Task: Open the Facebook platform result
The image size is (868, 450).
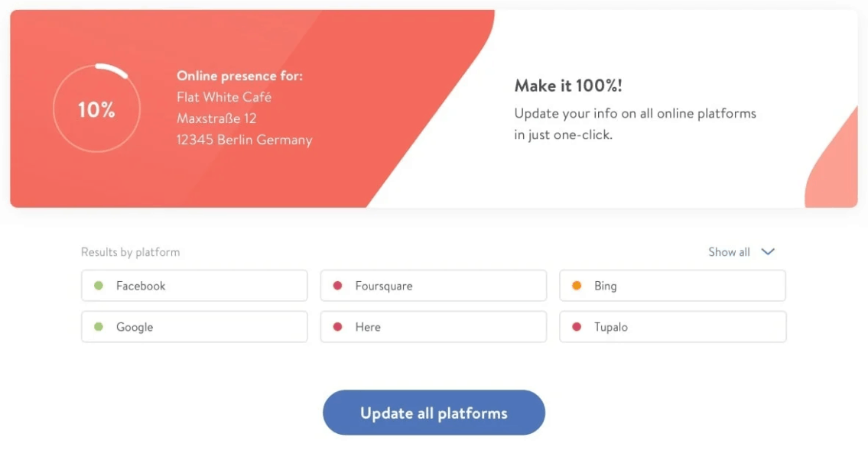Action: pos(194,286)
